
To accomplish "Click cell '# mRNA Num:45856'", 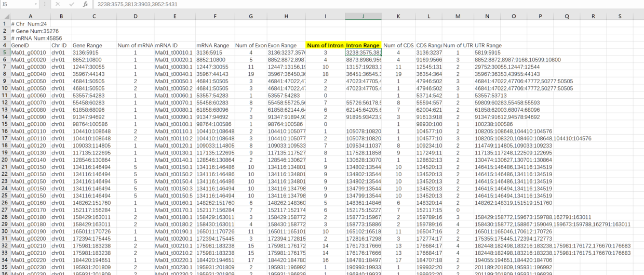I will [30, 38].
